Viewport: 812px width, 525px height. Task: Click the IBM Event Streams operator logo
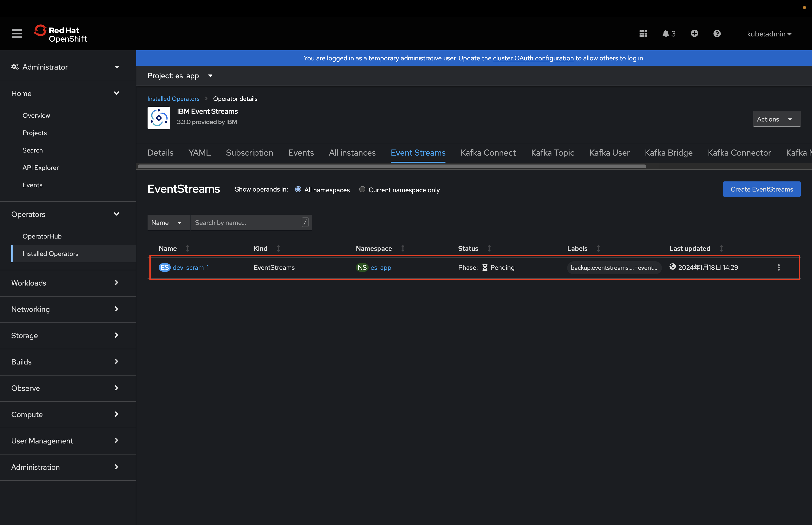click(158, 118)
